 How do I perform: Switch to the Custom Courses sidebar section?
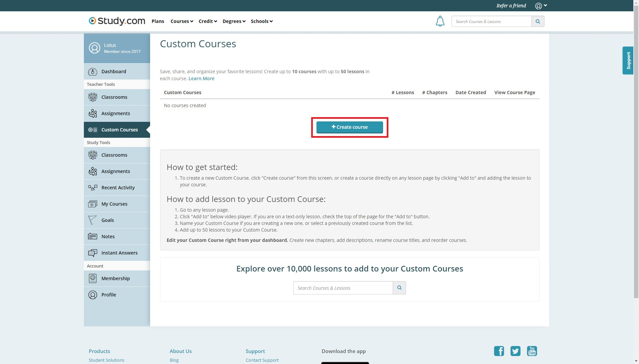click(x=119, y=129)
